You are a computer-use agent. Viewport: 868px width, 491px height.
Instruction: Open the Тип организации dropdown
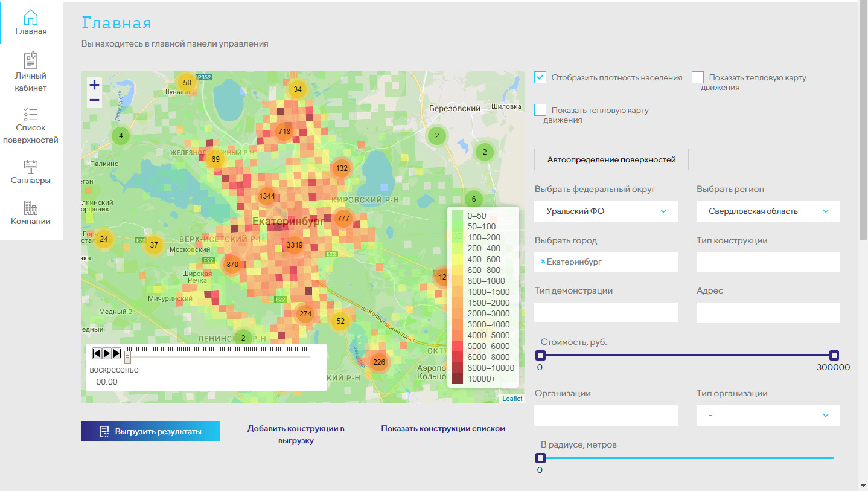coord(768,416)
